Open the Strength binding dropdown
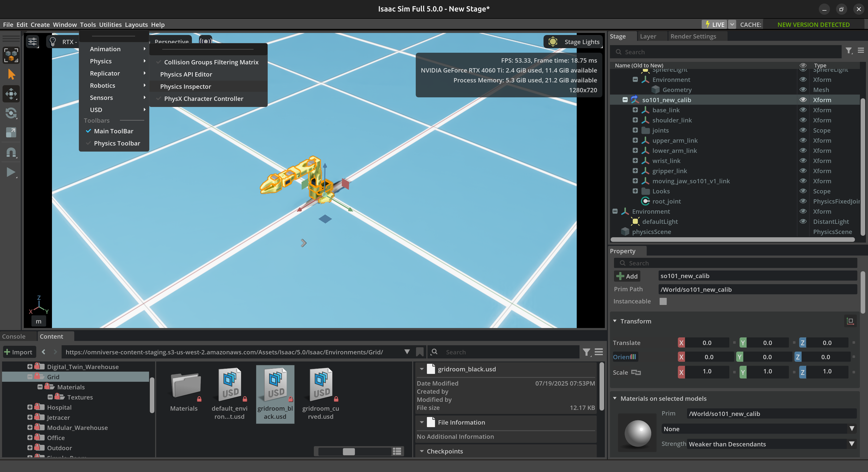Screen dimensions: 868x472 click(x=772, y=444)
